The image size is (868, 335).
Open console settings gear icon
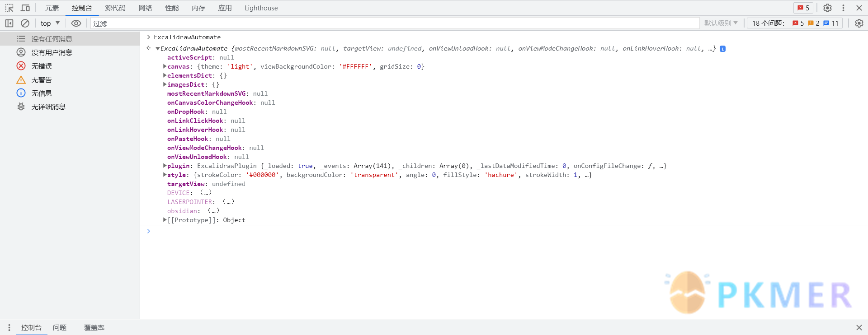point(859,23)
